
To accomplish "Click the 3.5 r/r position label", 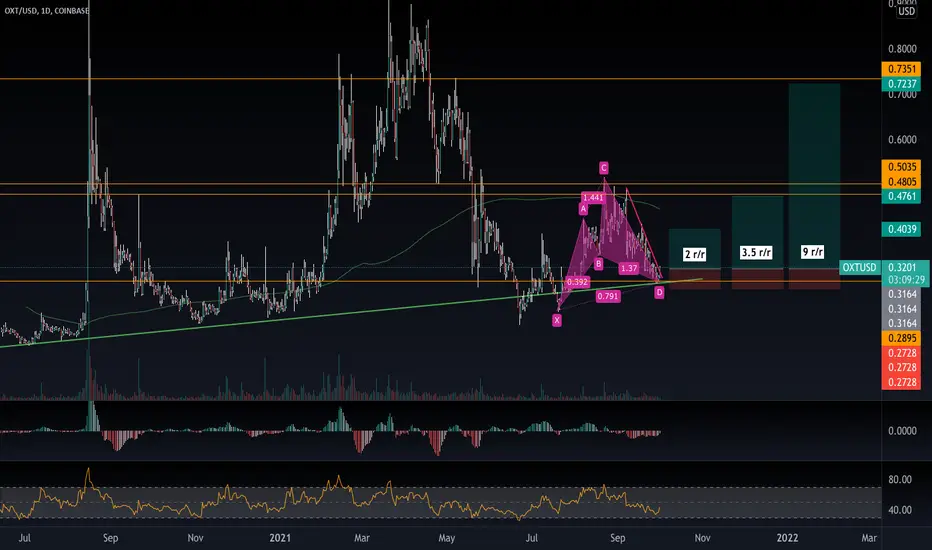I will pyautogui.click(x=756, y=252).
